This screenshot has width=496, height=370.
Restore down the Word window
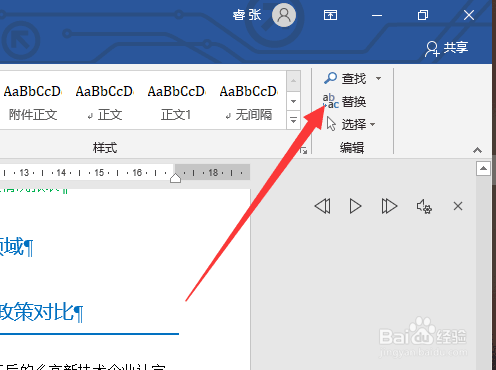pyautogui.click(x=423, y=15)
